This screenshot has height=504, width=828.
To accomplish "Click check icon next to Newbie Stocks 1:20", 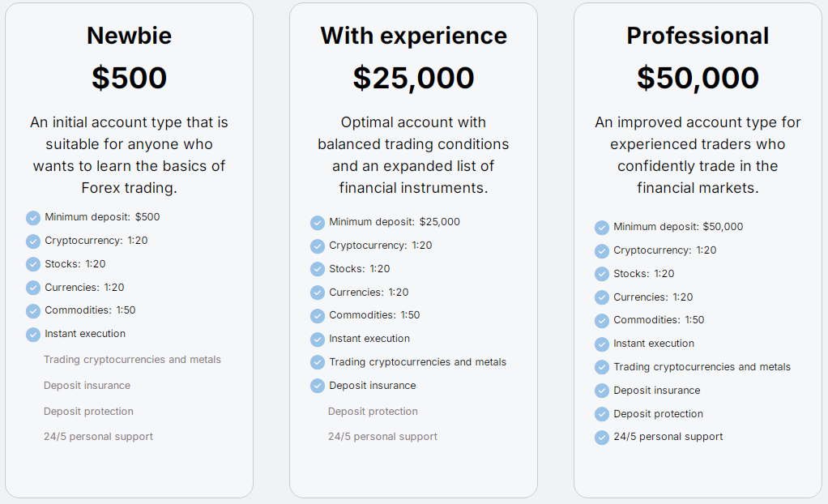I will coord(33,264).
